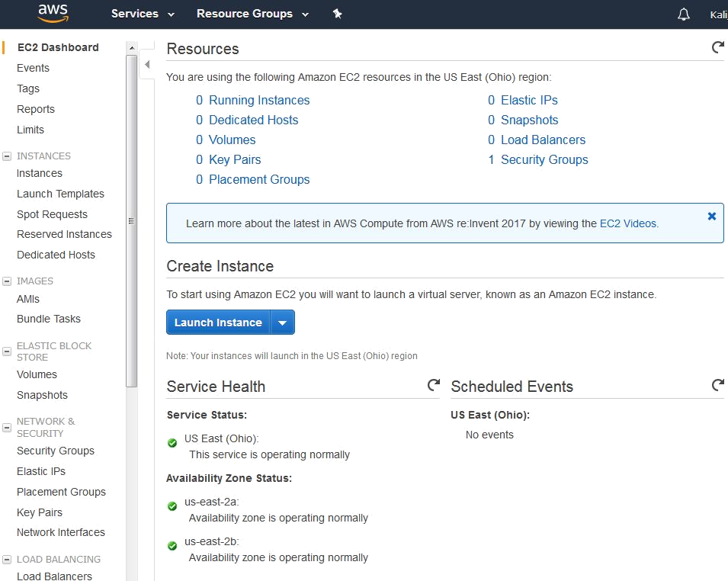The image size is (728, 581).
Task: Refresh the Service Health panel
Action: tap(433, 385)
